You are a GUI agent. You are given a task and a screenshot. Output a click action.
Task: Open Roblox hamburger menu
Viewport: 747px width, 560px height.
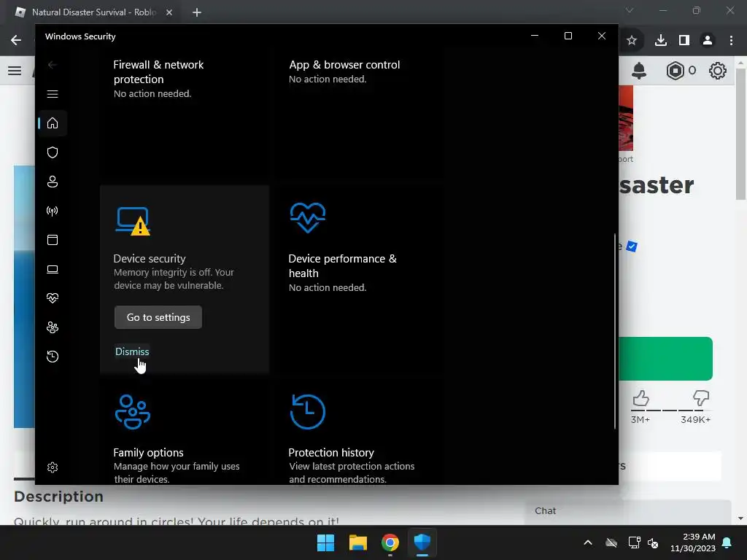pyautogui.click(x=15, y=71)
